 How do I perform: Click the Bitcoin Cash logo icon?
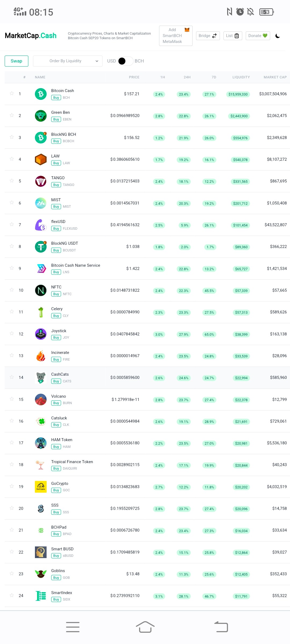[41, 94]
